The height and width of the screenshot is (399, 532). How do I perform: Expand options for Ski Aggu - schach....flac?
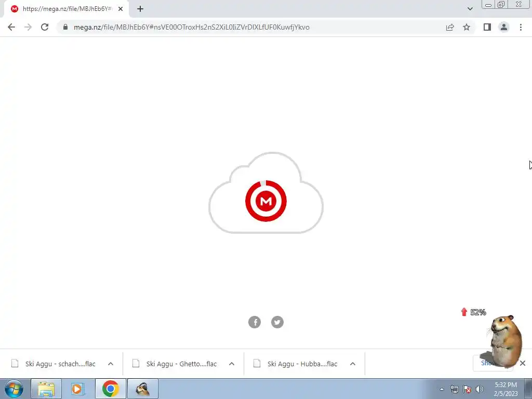point(111,364)
